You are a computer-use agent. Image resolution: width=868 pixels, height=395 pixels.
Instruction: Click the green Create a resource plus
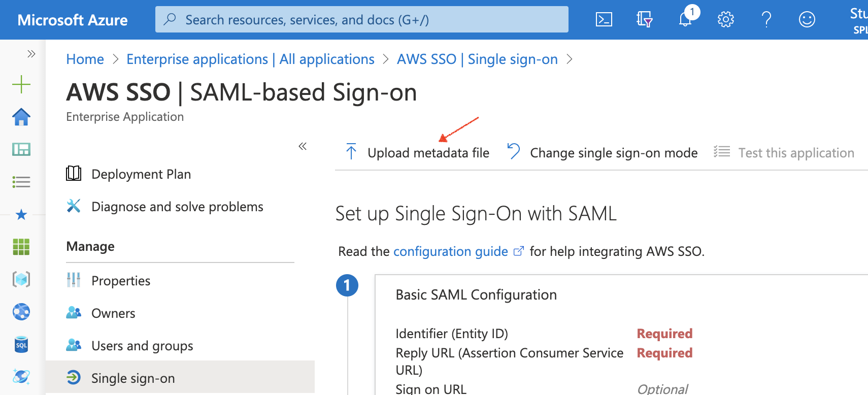pyautogui.click(x=21, y=84)
